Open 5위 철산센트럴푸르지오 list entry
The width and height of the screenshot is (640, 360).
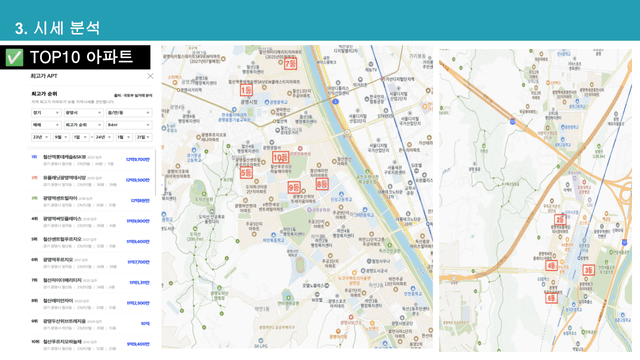point(91,242)
